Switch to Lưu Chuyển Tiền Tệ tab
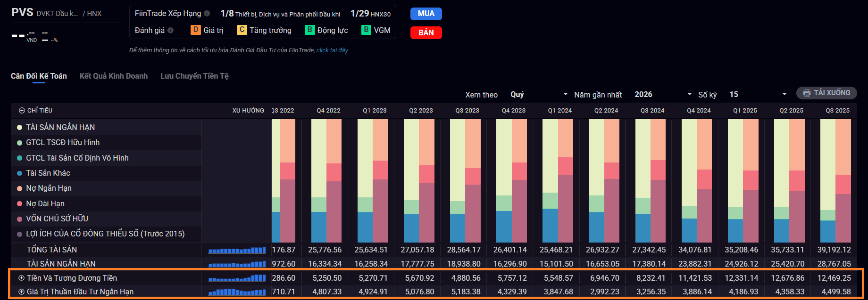Screen dimensions: 868x300 point(194,76)
